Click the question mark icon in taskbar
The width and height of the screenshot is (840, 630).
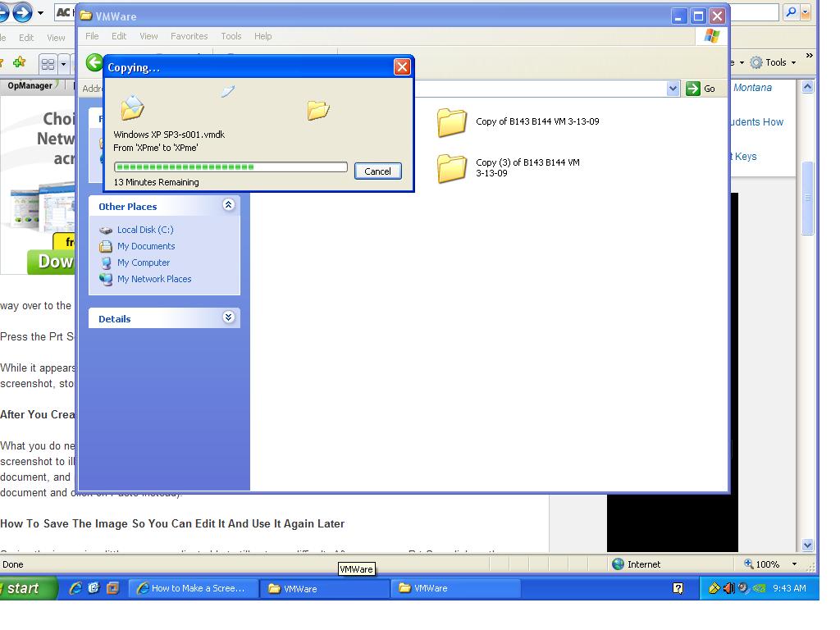click(x=678, y=588)
